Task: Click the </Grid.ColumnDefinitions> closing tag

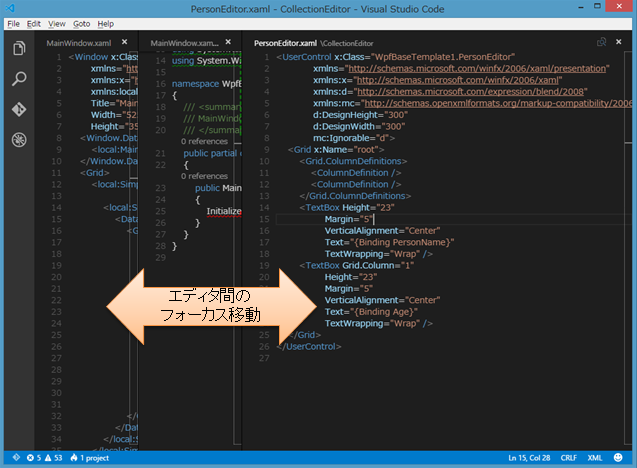Action: pos(355,196)
